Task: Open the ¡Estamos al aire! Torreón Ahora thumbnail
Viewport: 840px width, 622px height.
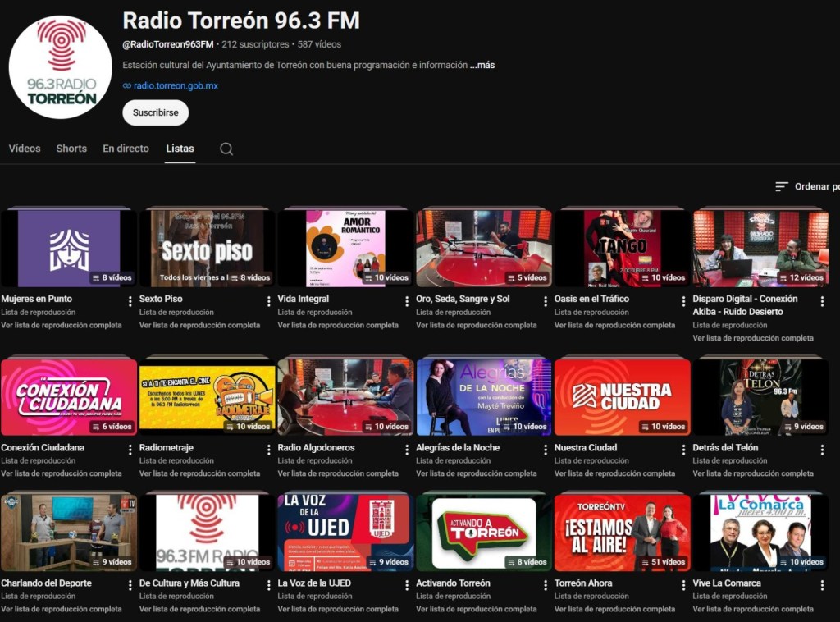Action: [x=622, y=533]
